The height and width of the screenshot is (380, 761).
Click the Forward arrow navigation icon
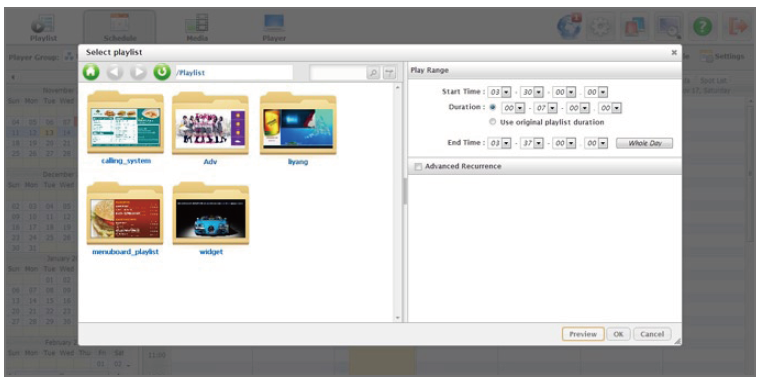(138, 72)
